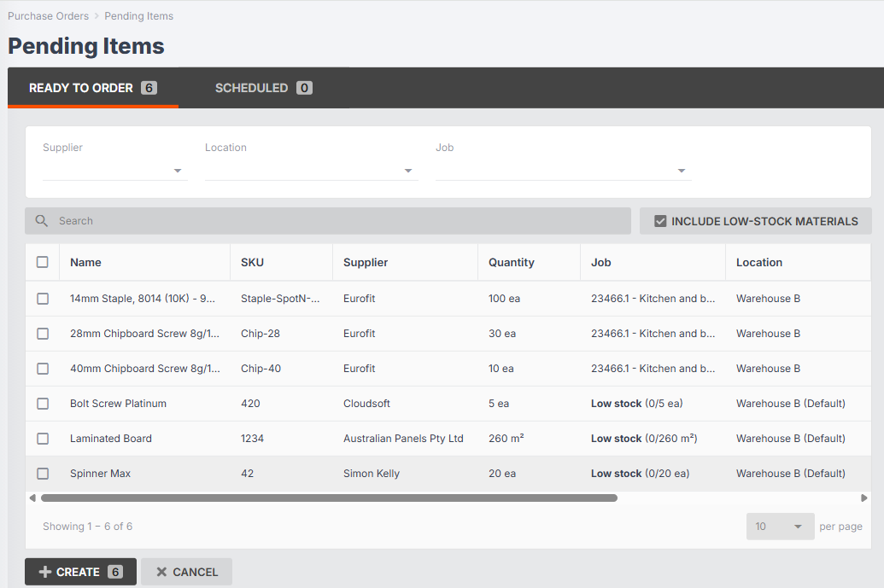Click the plus icon on the Create button
This screenshot has width=884, height=588.
click(x=45, y=573)
